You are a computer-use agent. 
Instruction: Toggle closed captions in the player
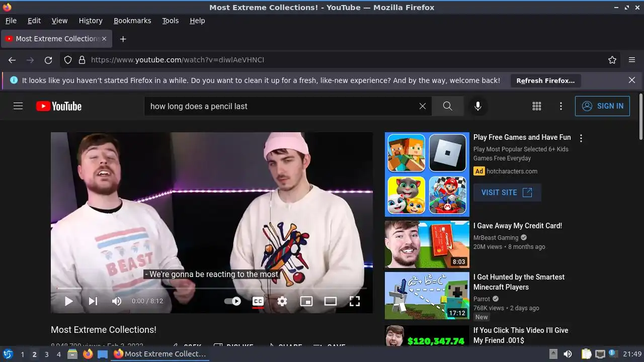click(258, 301)
